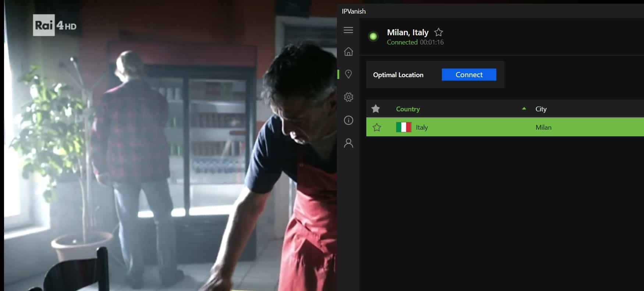Select the Italy country row
The width and height of the screenshot is (644, 291).
click(x=505, y=127)
